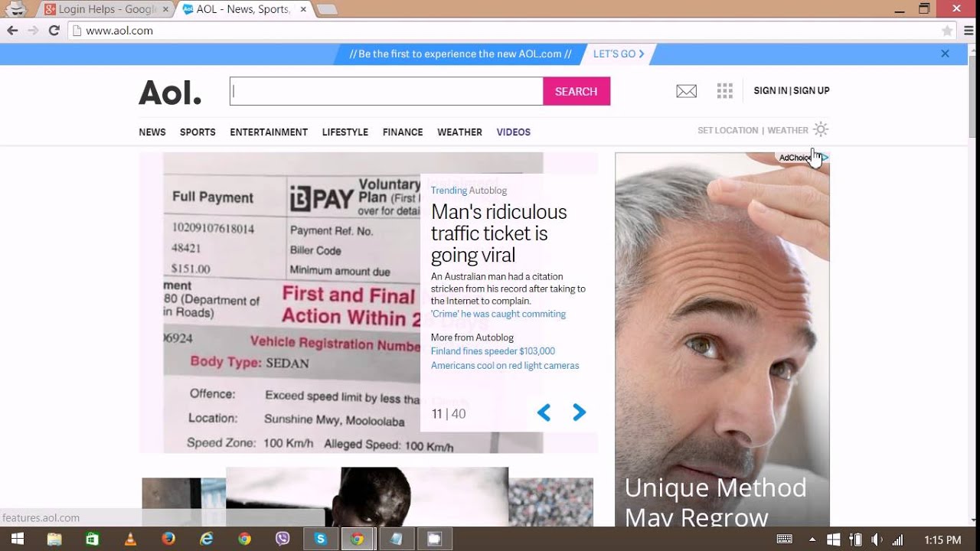This screenshot has width=980, height=551.
Task: Click the hair regrowth advertisement image
Action: [722, 339]
